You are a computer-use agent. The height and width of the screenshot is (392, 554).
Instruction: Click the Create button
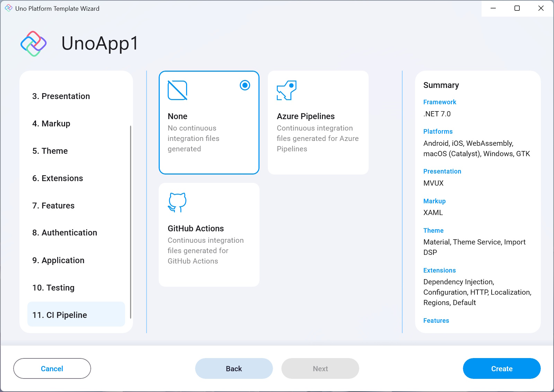pyautogui.click(x=502, y=368)
